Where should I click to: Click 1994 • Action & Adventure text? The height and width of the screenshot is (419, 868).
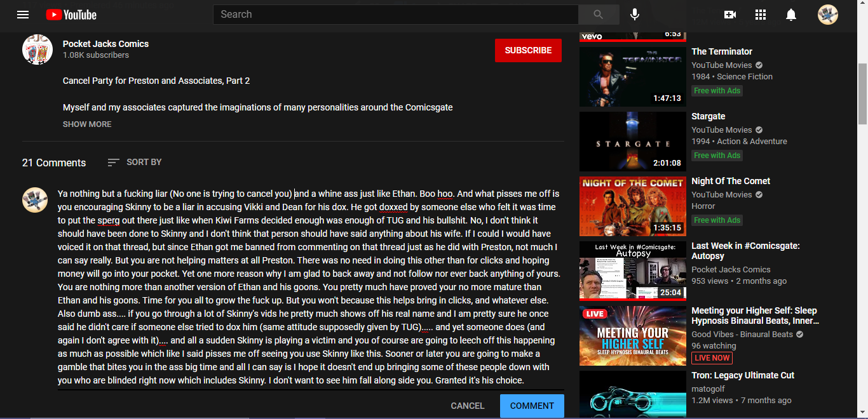[x=739, y=142]
